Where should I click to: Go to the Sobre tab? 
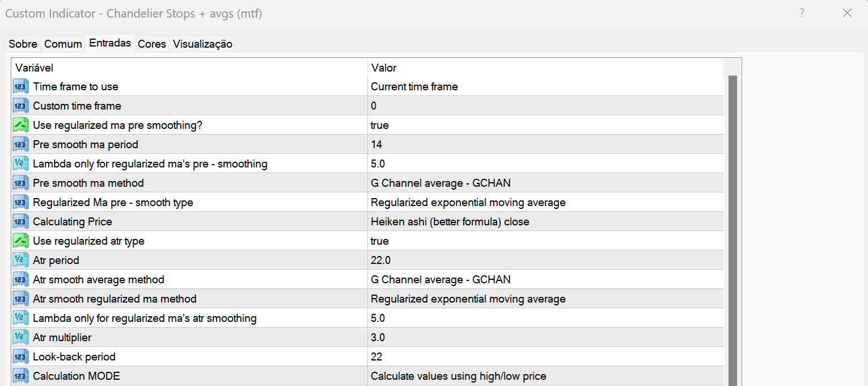23,44
